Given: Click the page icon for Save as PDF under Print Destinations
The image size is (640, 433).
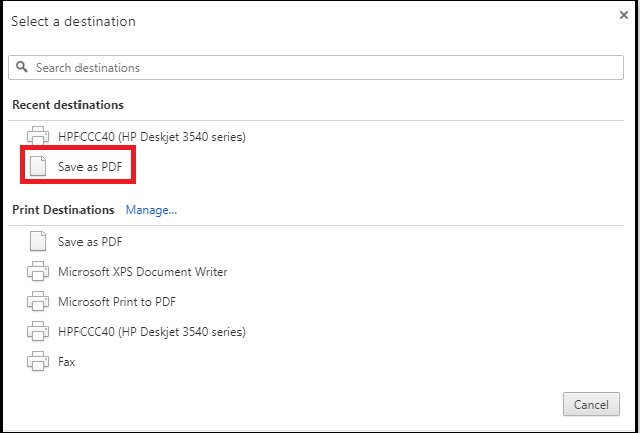Looking at the screenshot, I should pos(38,241).
